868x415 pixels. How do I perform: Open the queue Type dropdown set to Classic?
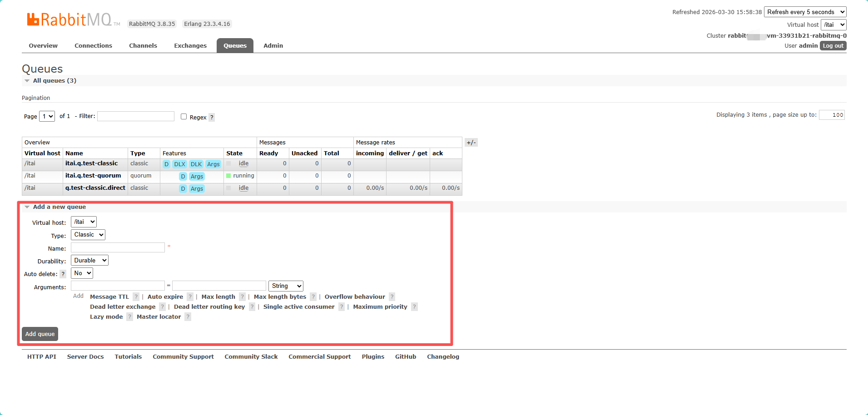(88, 235)
